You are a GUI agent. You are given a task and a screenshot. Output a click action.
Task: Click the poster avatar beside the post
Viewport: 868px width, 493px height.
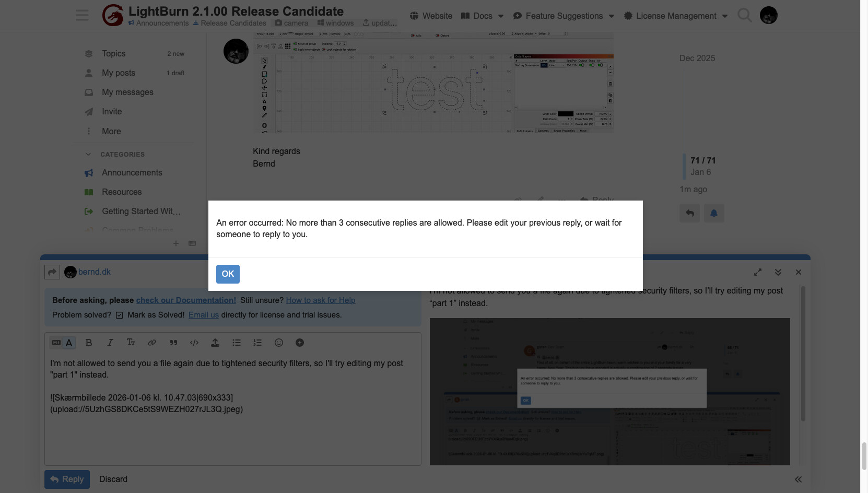pyautogui.click(x=236, y=51)
